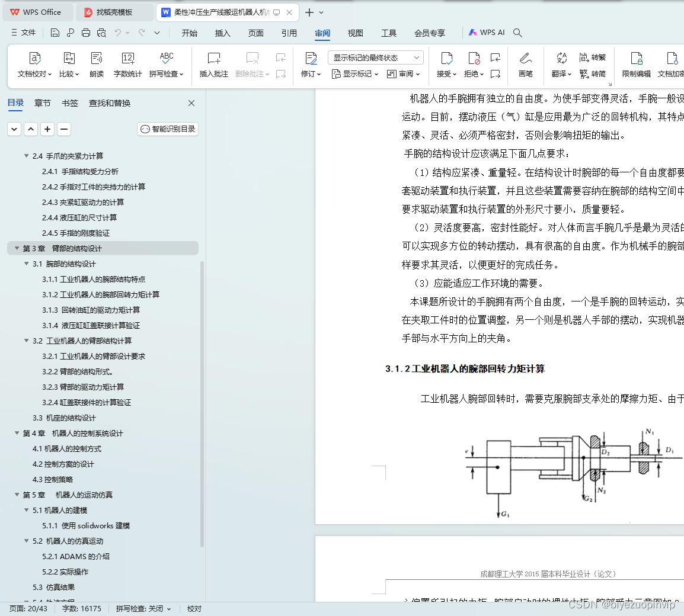Insert a comment with 插入批注
The image size is (684, 616).
[x=214, y=65]
